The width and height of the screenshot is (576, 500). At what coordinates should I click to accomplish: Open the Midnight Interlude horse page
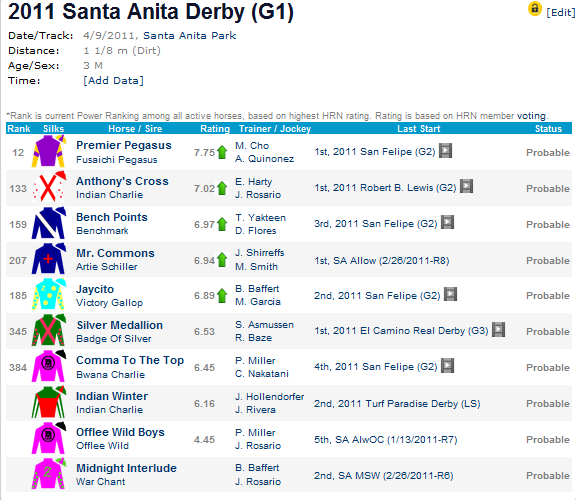126,468
